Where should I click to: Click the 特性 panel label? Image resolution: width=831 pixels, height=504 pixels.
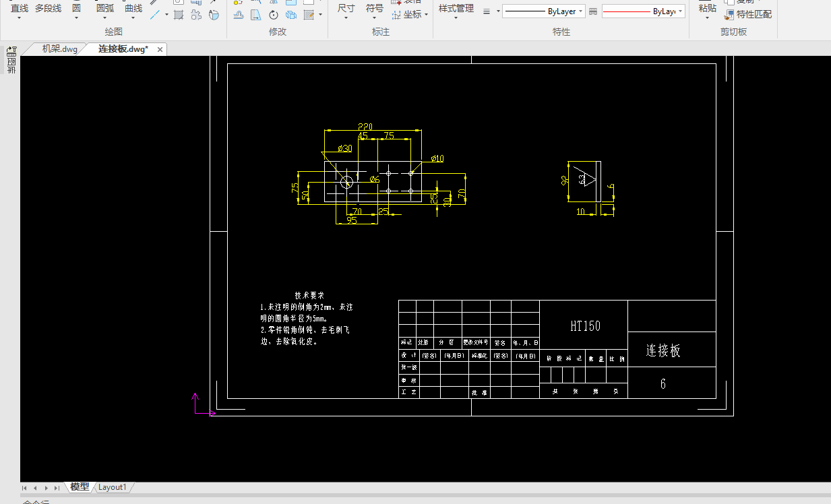point(561,32)
